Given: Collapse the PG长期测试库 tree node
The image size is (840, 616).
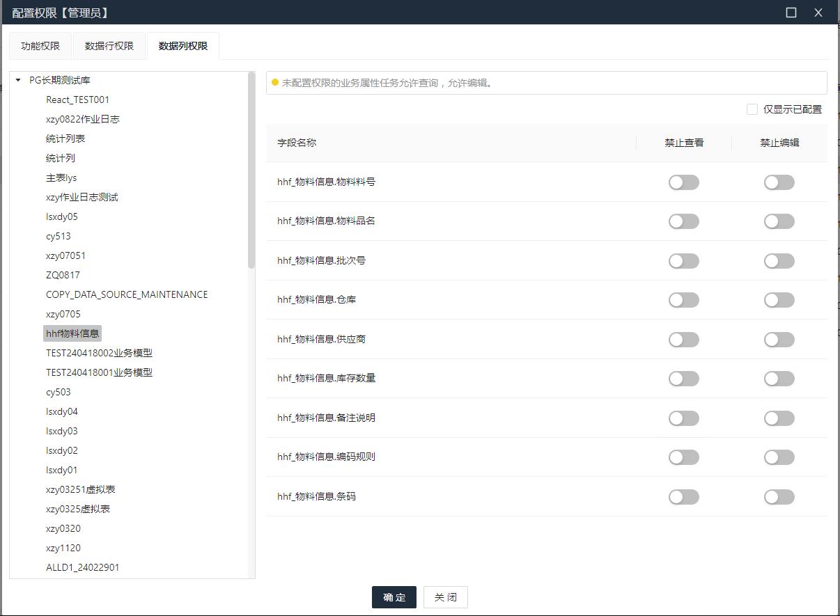Looking at the screenshot, I should [18, 80].
